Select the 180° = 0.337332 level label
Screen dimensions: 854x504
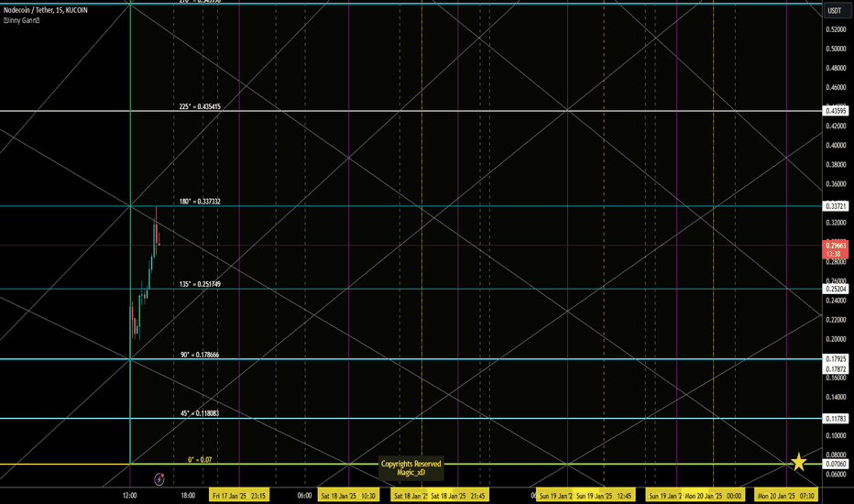pos(200,202)
